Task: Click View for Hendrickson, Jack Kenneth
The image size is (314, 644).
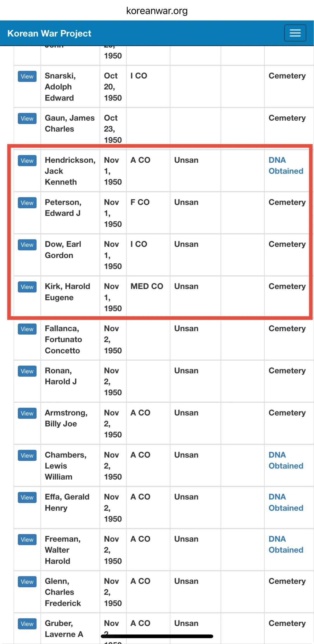Action: tap(27, 161)
